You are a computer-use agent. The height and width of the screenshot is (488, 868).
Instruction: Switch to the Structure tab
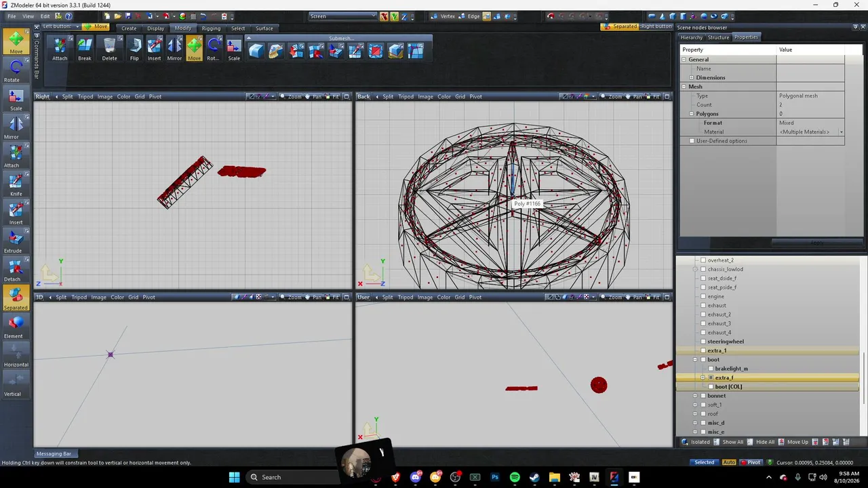[719, 37]
